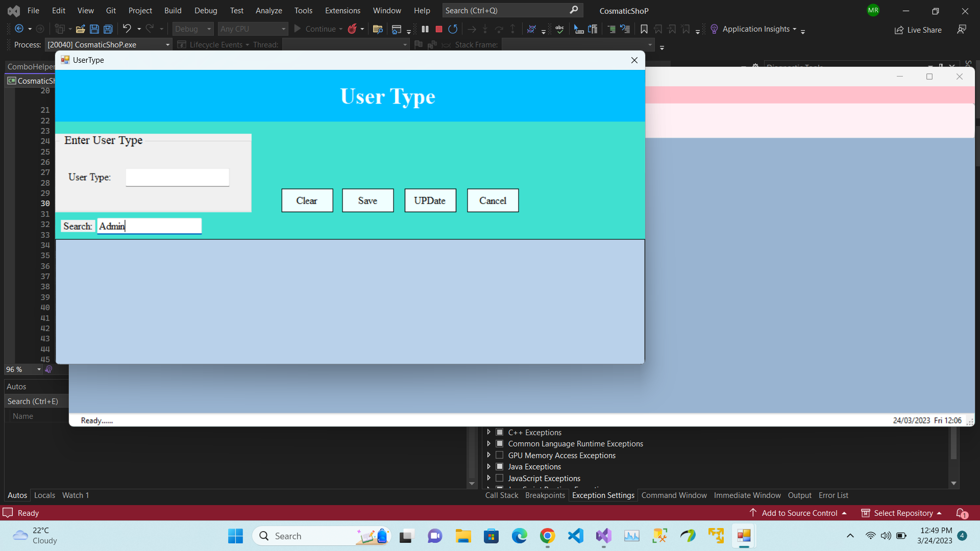Switch to the Breakpoints tab
Viewport: 980px width, 551px height.
pyautogui.click(x=545, y=495)
